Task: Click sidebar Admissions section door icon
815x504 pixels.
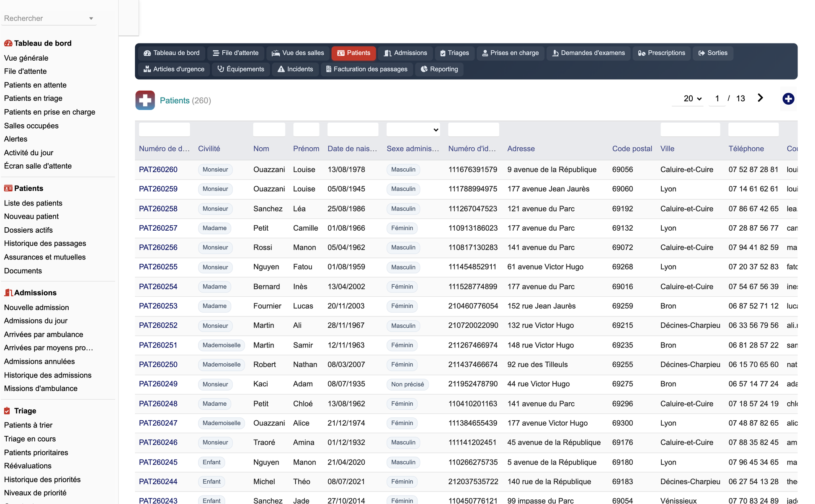Action: [x=8, y=293]
